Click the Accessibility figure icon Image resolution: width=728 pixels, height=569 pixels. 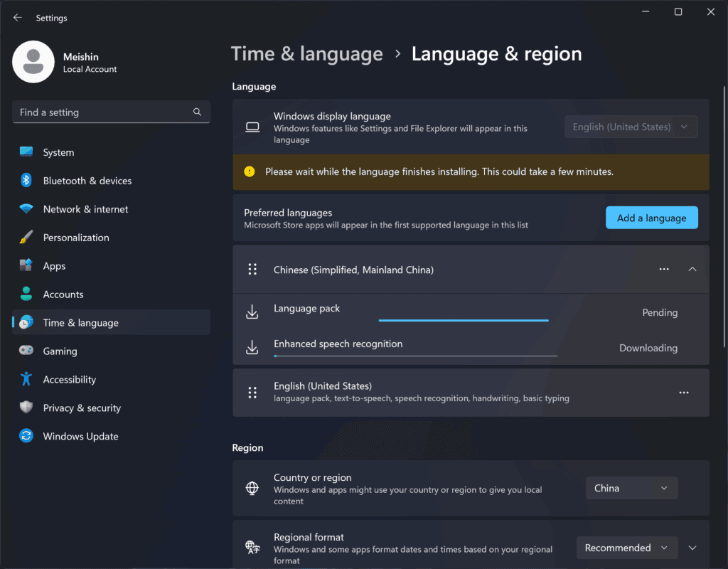26,380
